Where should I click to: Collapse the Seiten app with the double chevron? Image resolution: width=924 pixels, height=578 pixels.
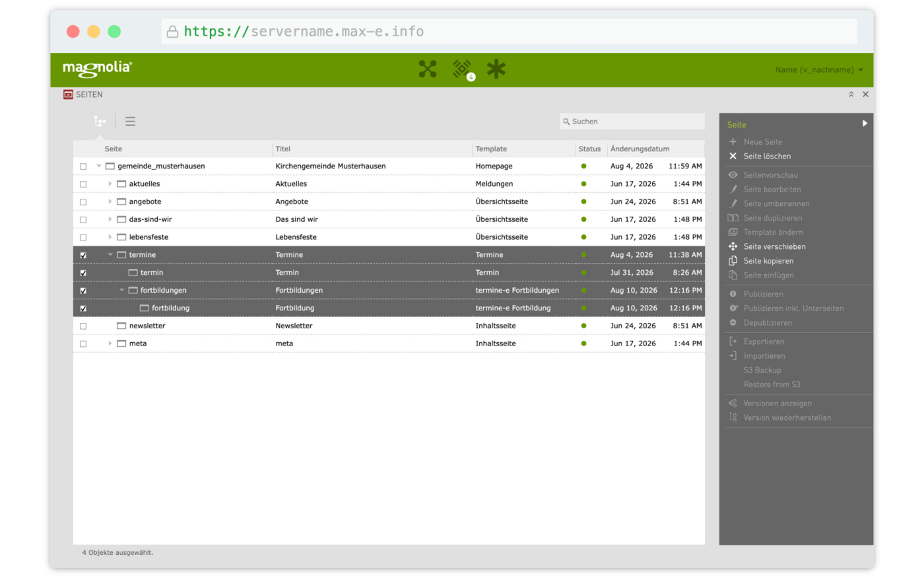click(x=851, y=94)
